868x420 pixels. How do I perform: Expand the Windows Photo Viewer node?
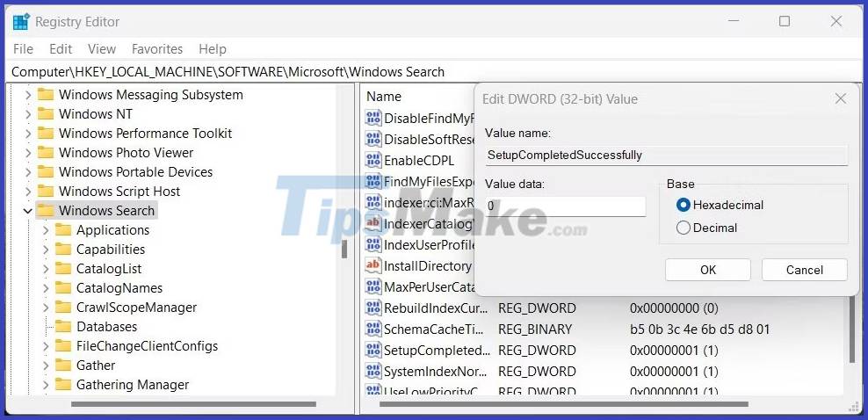[x=28, y=153]
